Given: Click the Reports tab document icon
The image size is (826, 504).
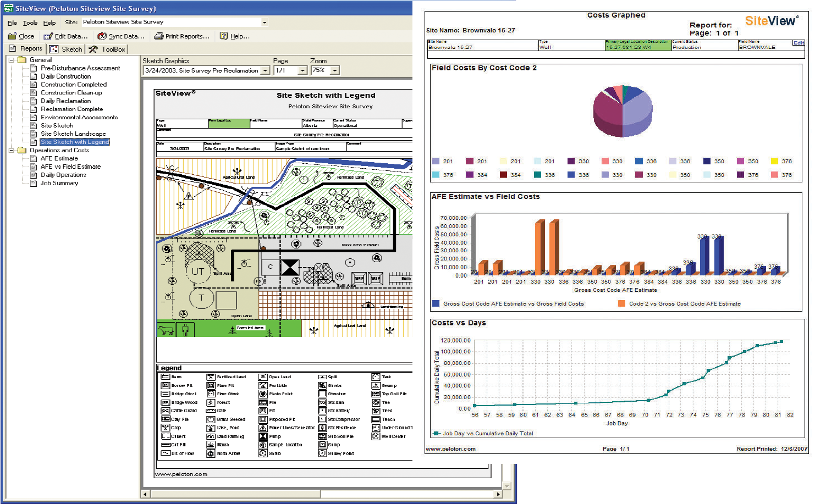Looking at the screenshot, I should (12, 48).
